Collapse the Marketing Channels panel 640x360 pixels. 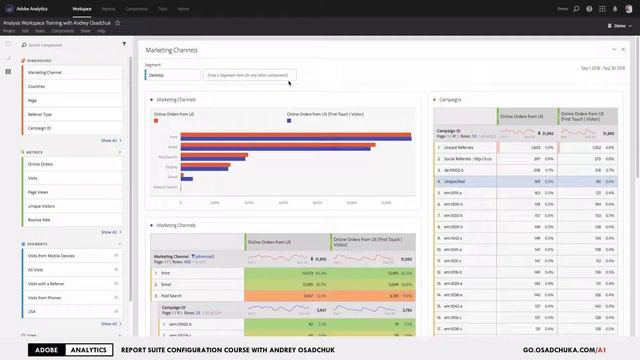[x=614, y=49]
